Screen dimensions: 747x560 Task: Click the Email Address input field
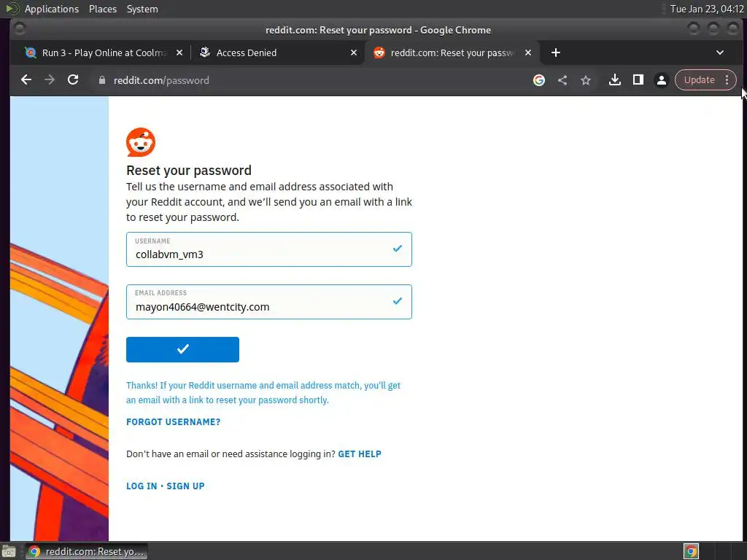point(268,302)
